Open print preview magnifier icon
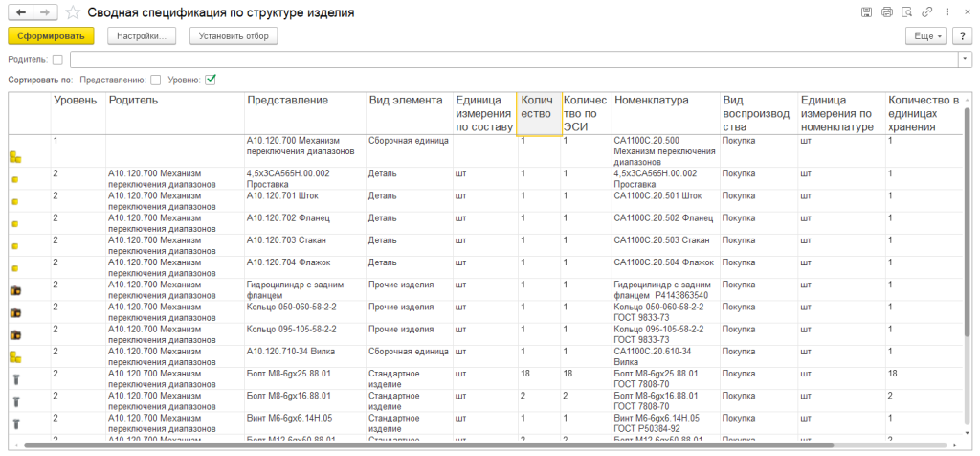This screenshot has width=980, height=456. click(906, 12)
